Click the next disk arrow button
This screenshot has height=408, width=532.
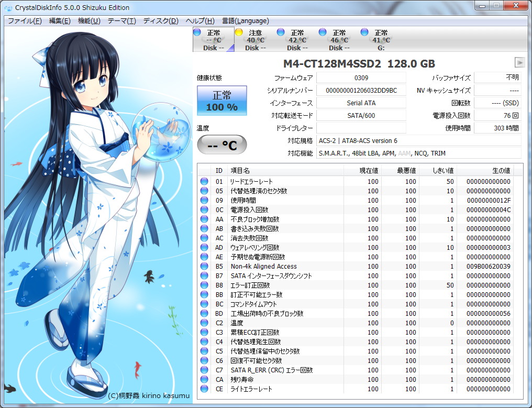pos(519,62)
